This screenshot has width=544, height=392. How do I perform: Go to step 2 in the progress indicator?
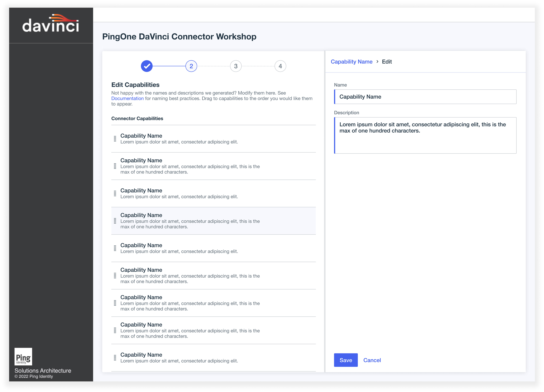point(191,66)
